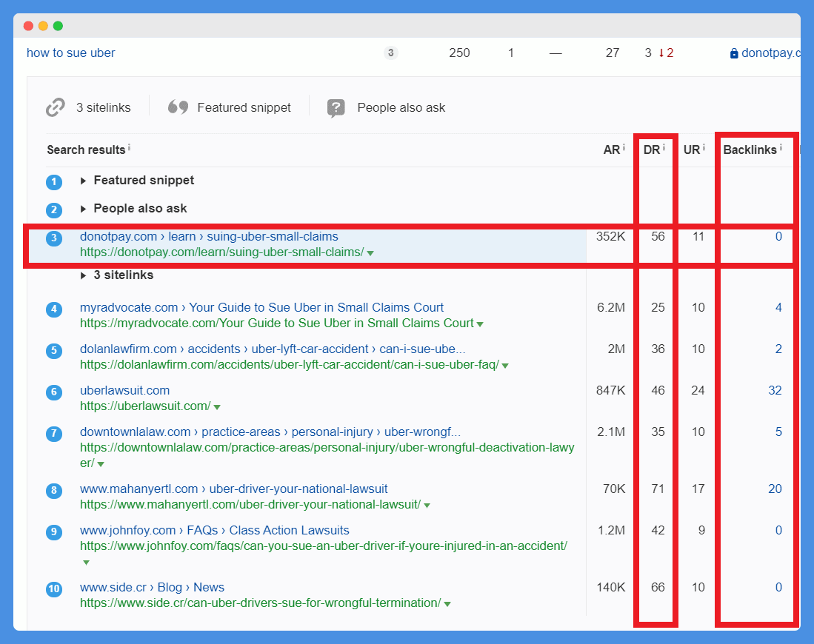The width and height of the screenshot is (814, 644).
Task: Open the dolanlawfirm.com result title link
Action: pos(273,349)
